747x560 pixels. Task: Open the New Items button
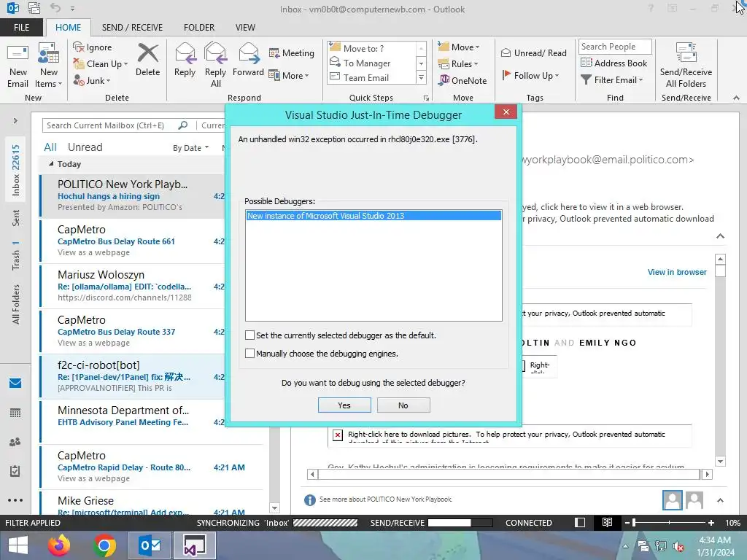pyautogui.click(x=49, y=65)
